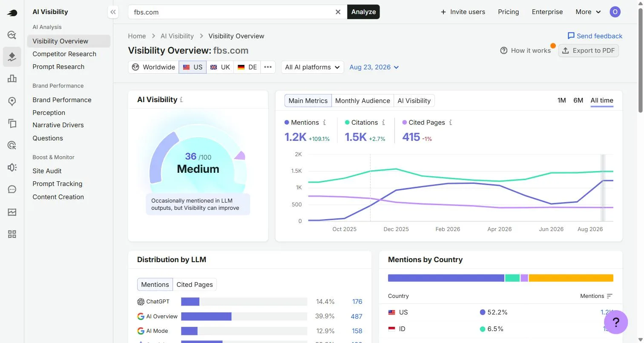Open the App Center grid icon

coord(12,234)
